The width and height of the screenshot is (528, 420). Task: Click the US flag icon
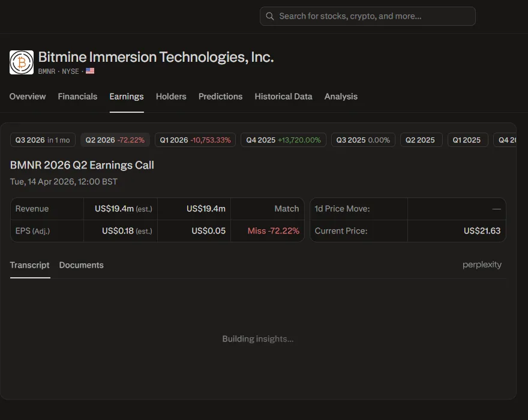click(90, 71)
